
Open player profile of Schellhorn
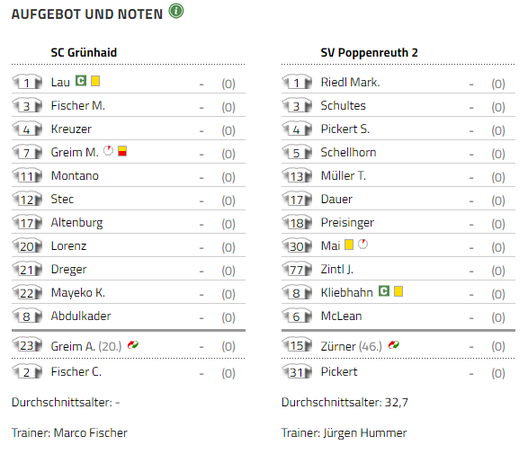pyautogui.click(x=348, y=152)
